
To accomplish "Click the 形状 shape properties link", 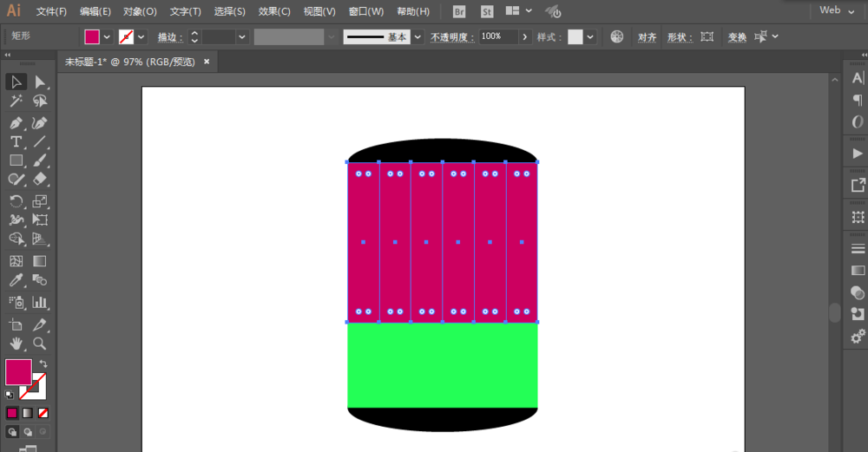I will coord(680,37).
